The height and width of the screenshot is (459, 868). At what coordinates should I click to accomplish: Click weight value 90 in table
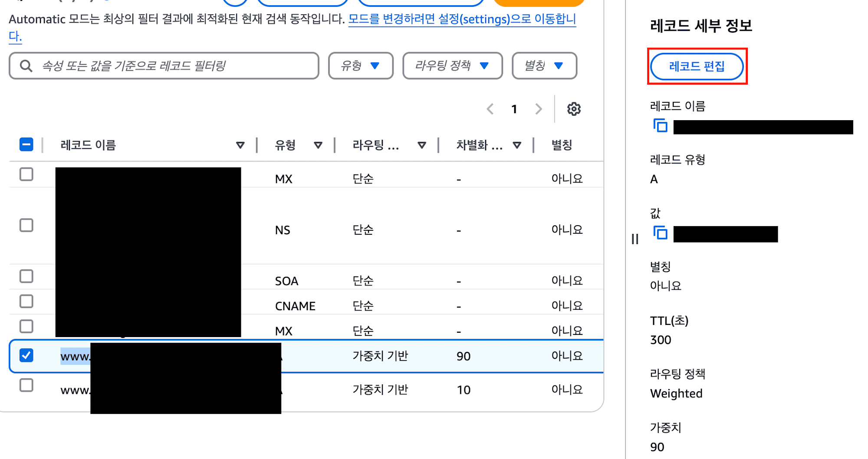coord(464,356)
